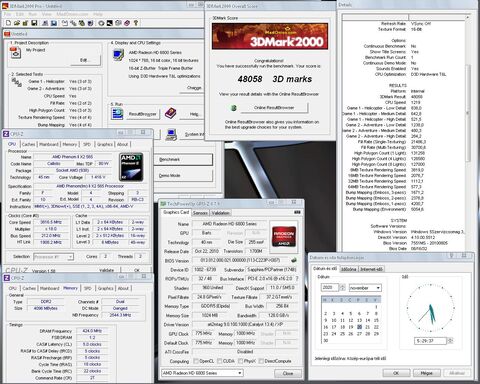This screenshot has height=384, width=480.
Task: Click the floppy disk Save icon in 3DMark toolbar
Action: (34, 23)
